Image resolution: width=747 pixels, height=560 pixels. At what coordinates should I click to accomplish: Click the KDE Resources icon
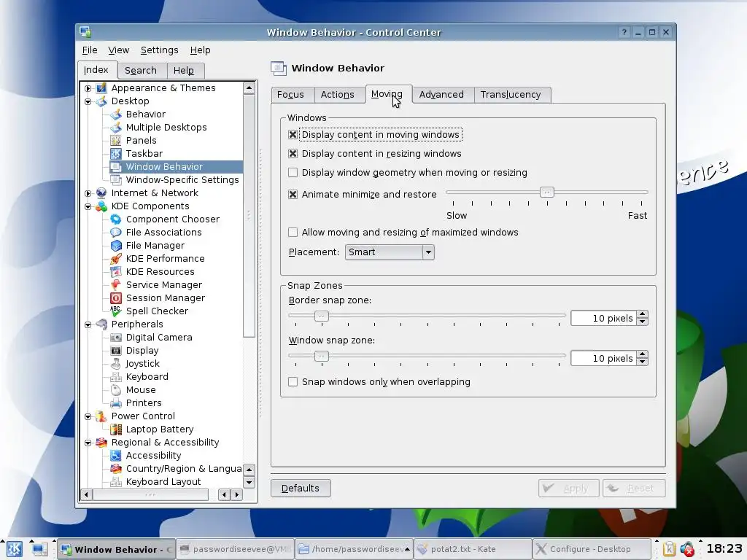tap(116, 271)
